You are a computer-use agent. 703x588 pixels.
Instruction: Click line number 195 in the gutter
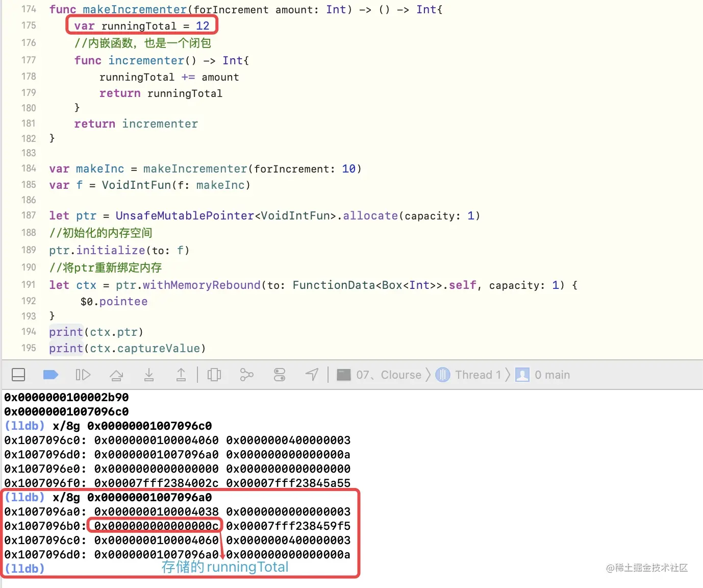[x=29, y=348]
